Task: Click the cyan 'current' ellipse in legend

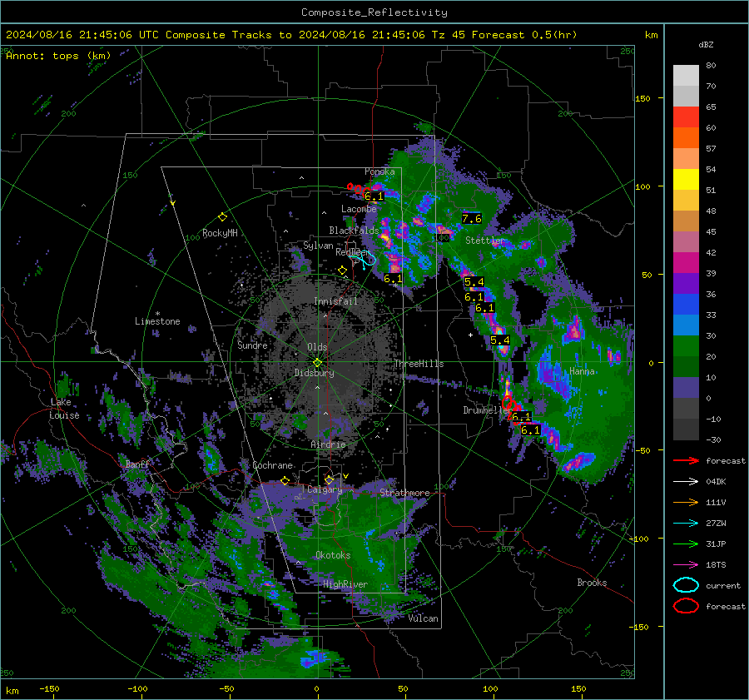Action: click(686, 585)
